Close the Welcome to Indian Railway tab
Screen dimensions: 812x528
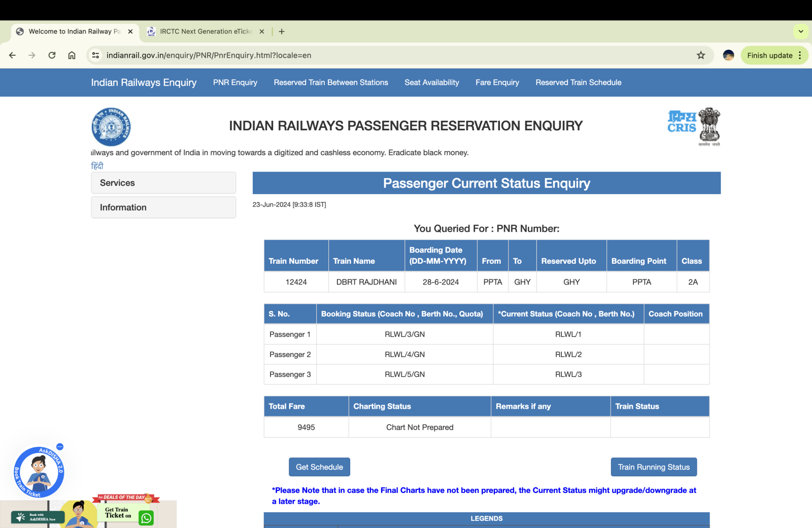pyautogui.click(x=130, y=31)
